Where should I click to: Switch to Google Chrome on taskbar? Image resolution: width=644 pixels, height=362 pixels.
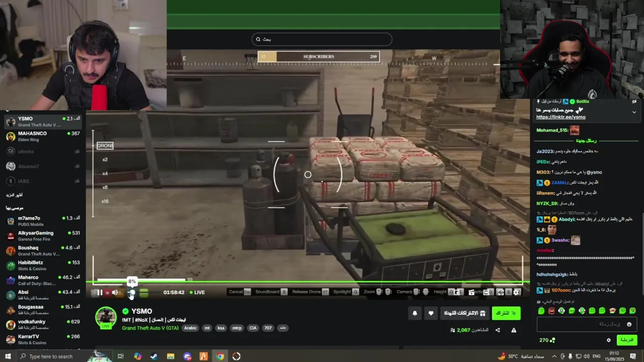220,356
